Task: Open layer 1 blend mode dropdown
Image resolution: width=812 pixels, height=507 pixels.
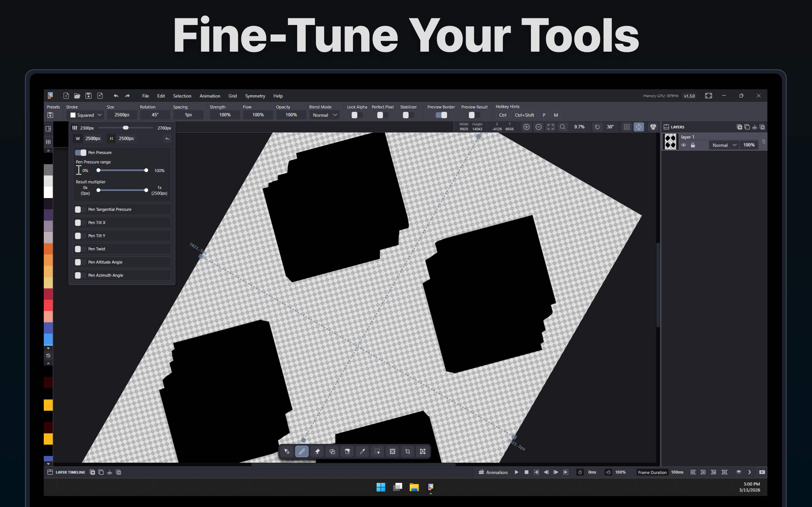Action: 724,145
